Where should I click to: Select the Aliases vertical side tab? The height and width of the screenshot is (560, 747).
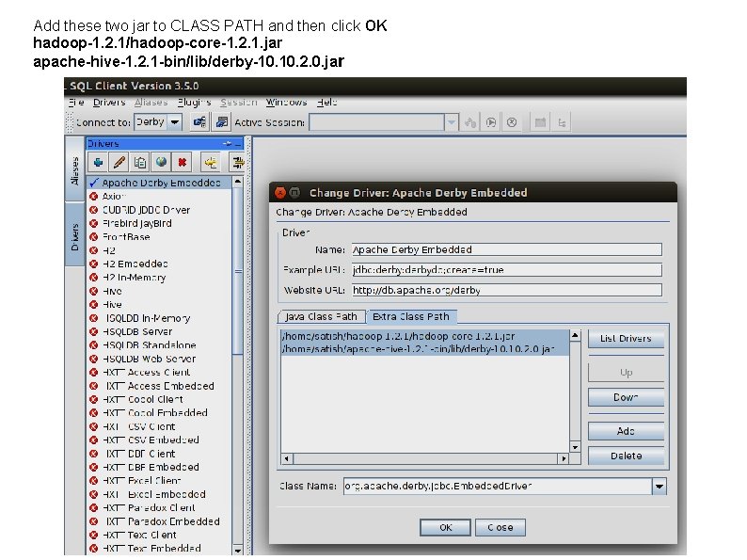point(74,170)
